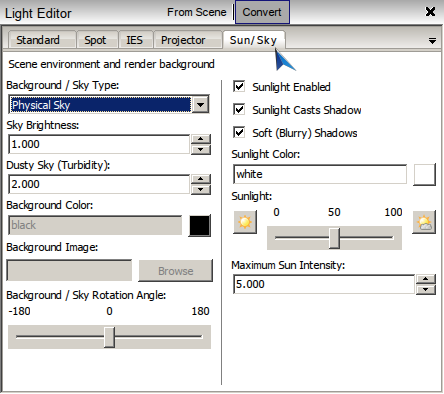The height and width of the screenshot is (394, 444).
Task: Open the Background / Sky Type dropdown
Action: (x=200, y=104)
